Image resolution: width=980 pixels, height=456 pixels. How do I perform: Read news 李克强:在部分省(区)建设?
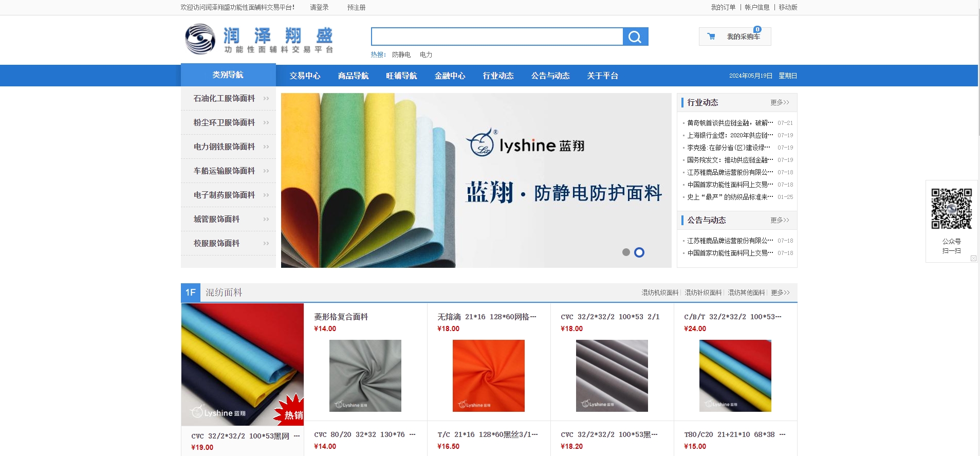pyautogui.click(x=729, y=148)
